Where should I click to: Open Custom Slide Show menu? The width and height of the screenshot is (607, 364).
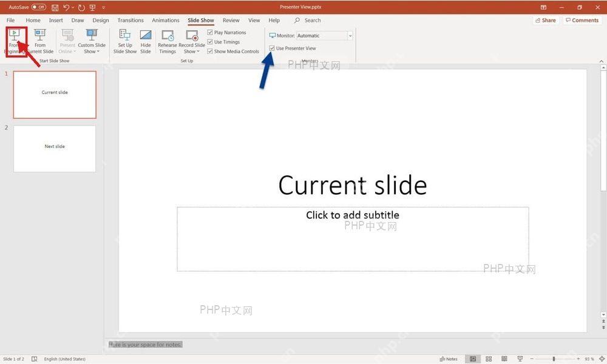tap(92, 41)
